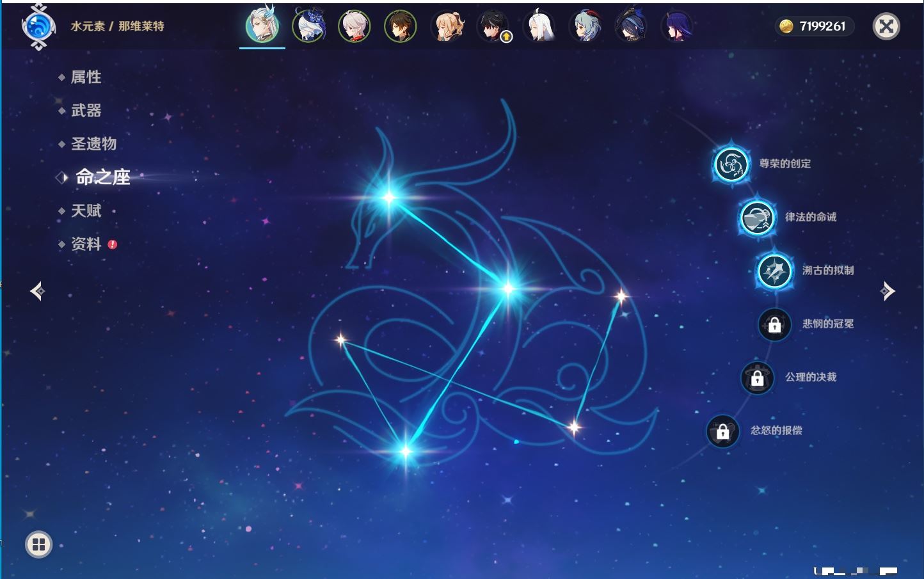The width and height of the screenshot is (924, 579).
Task: Click the bright star at constellation bottom
Action: click(x=406, y=452)
